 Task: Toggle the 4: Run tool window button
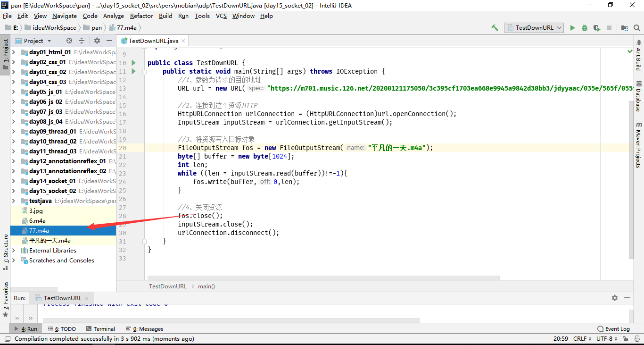click(x=26, y=329)
